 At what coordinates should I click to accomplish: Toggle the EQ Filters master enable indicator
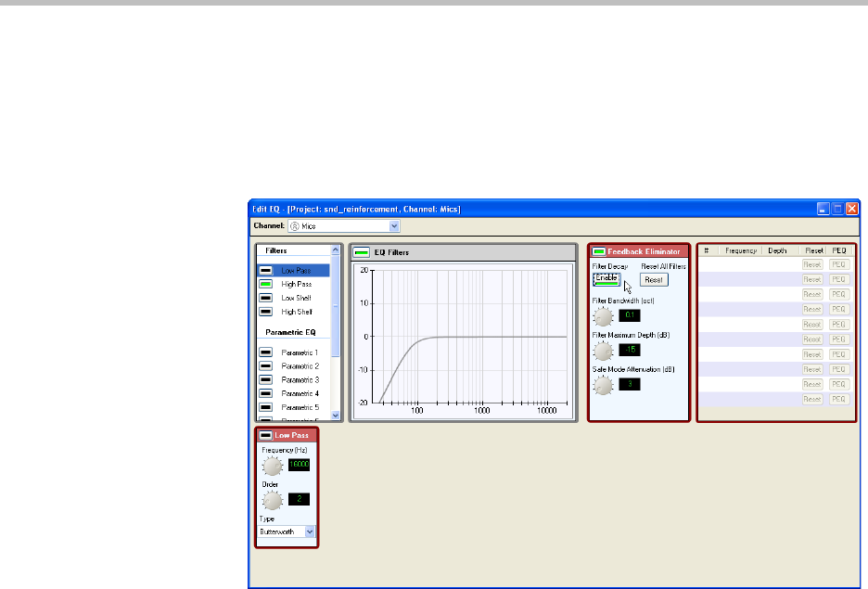click(x=361, y=252)
